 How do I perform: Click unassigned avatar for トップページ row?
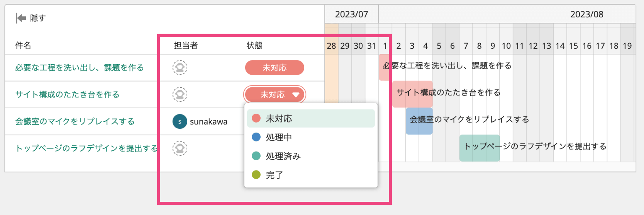tap(180, 148)
